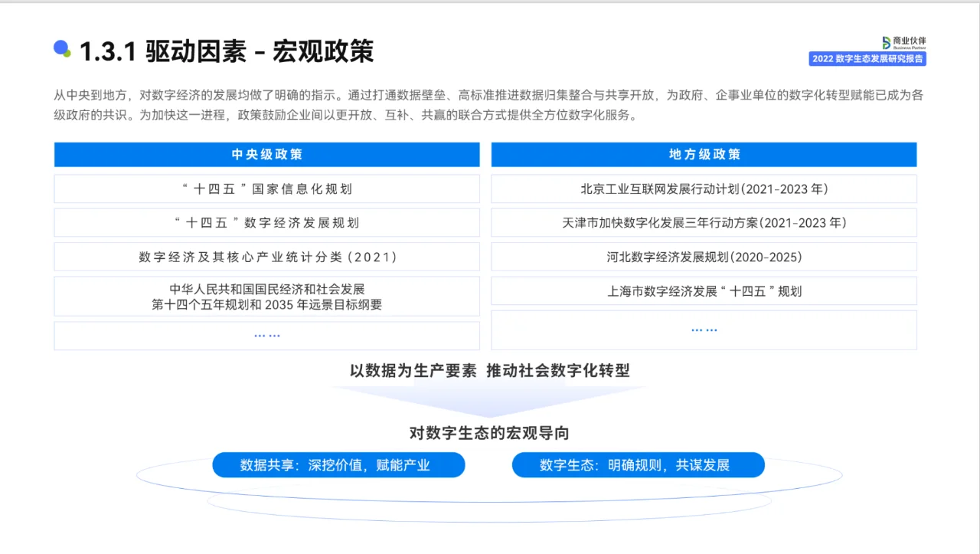Select the 十四五 国家信息化规划 row

click(x=266, y=188)
